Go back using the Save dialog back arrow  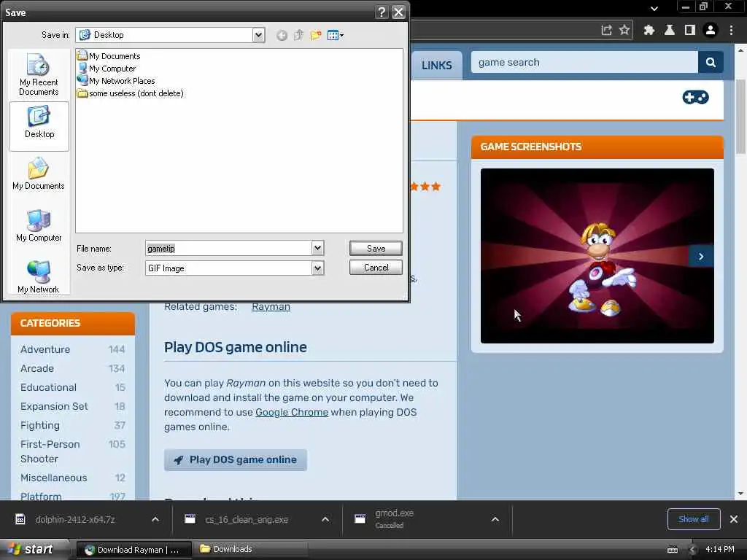(282, 35)
